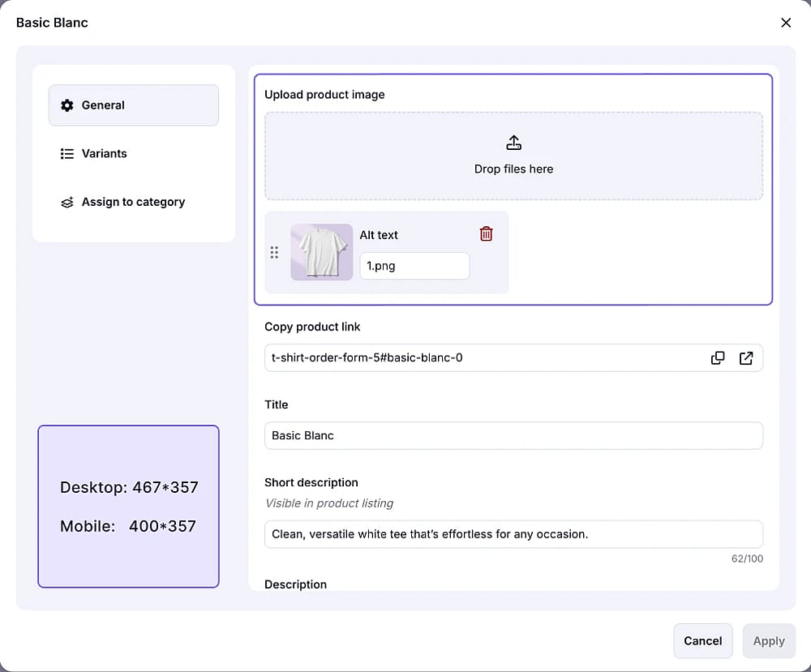This screenshot has height=672, width=811.
Task: Click the upload arrow icon in drop zone
Action: [x=513, y=143]
